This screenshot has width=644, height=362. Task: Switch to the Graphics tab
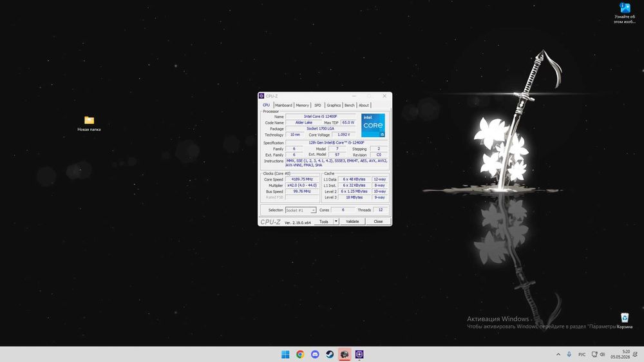334,105
